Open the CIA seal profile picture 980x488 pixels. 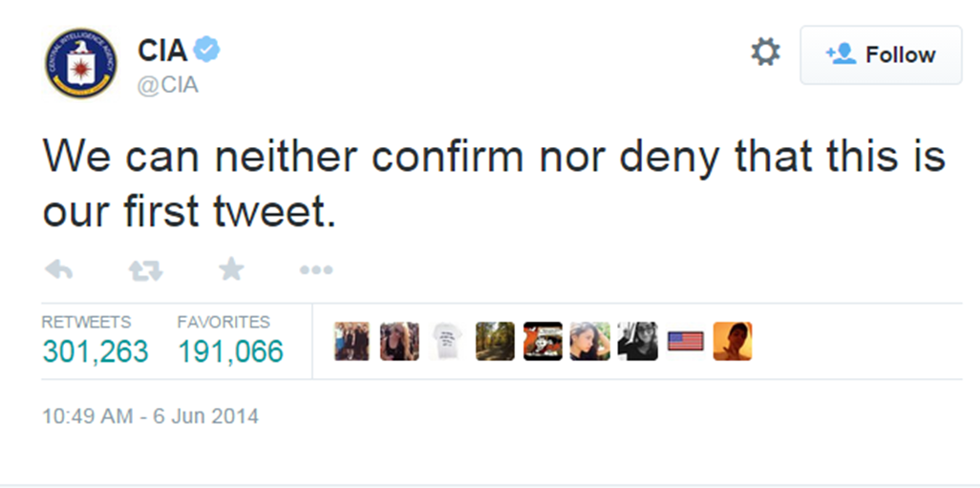click(81, 64)
